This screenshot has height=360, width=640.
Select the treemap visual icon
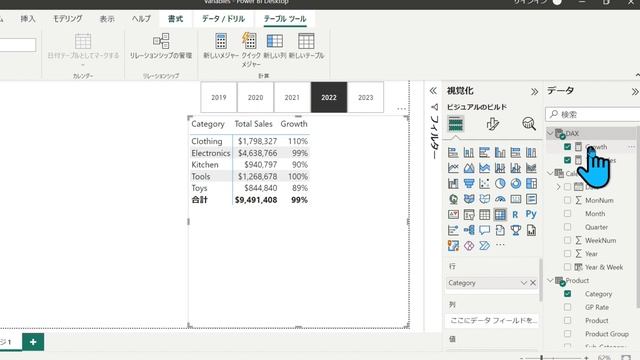(531, 184)
